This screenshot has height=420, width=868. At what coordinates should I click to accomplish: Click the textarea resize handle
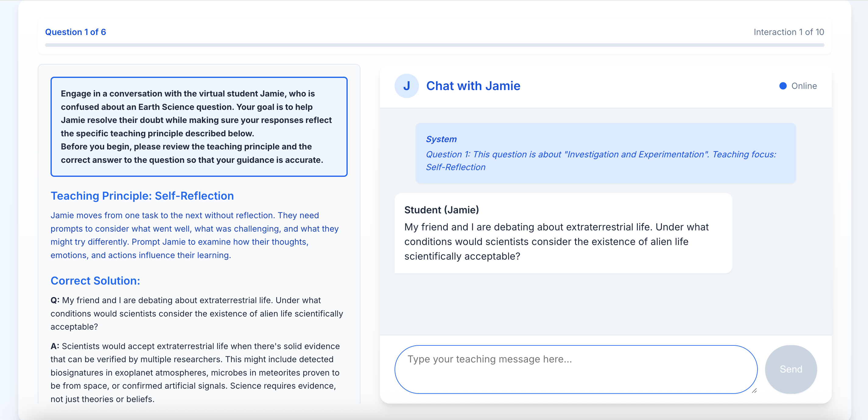[x=754, y=390]
